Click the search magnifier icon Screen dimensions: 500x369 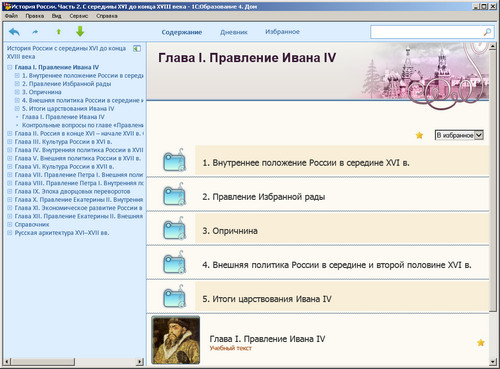click(x=487, y=32)
